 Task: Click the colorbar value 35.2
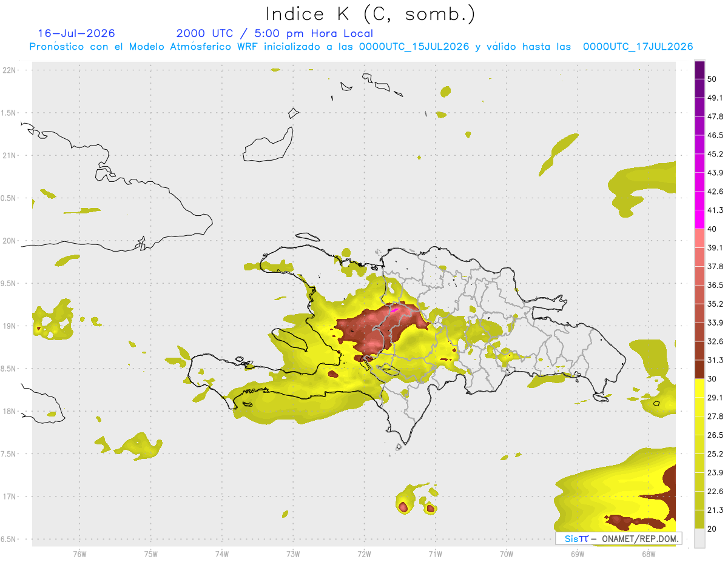pyautogui.click(x=715, y=304)
